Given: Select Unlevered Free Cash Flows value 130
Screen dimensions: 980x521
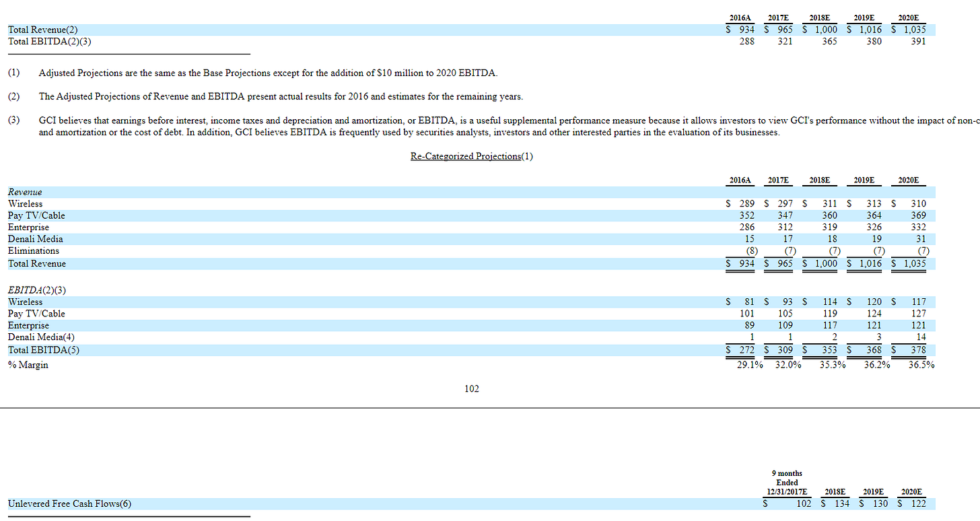Looking at the screenshot, I should coord(880,503).
